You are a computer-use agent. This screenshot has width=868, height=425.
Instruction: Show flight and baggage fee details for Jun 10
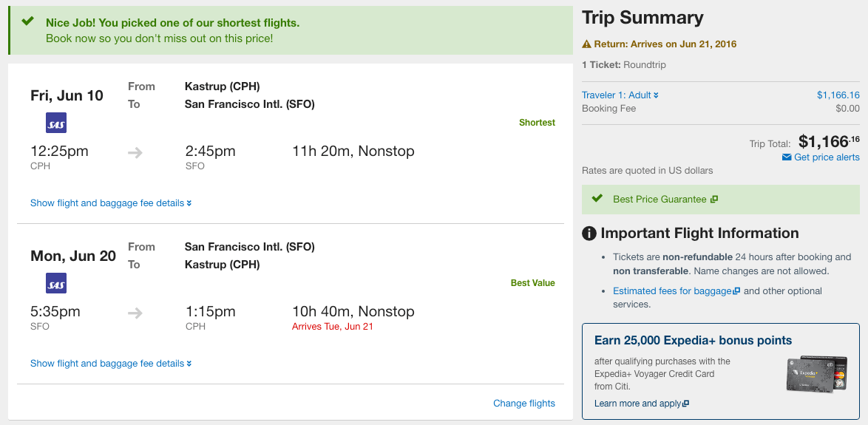111,203
